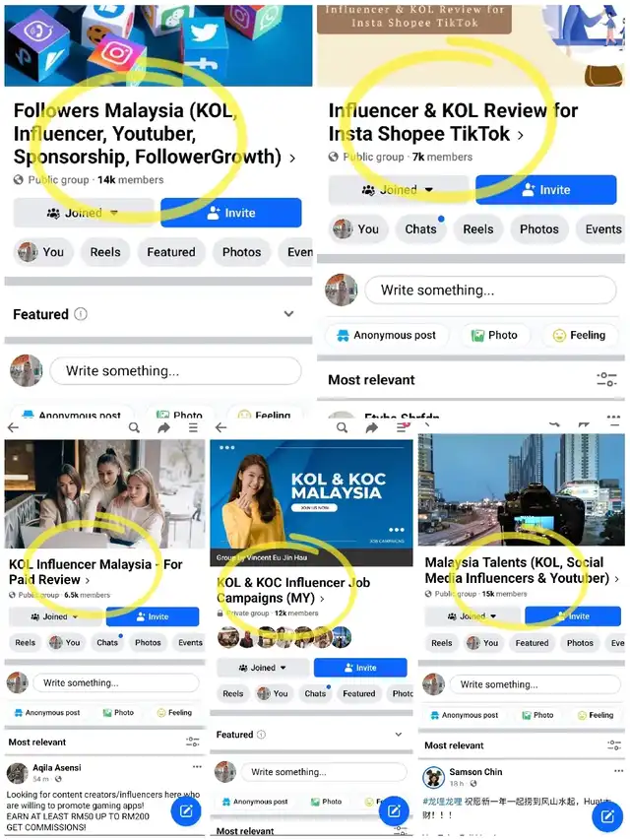The image size is (630, 840).
Task: Open three-dot menu on Aqila Asensi's post
Action: pos(197,767)
